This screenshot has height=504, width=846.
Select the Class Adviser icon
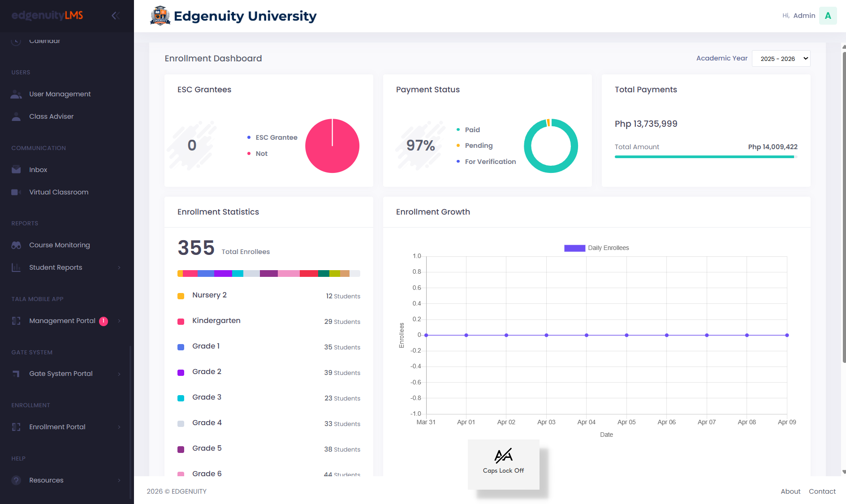16,116
